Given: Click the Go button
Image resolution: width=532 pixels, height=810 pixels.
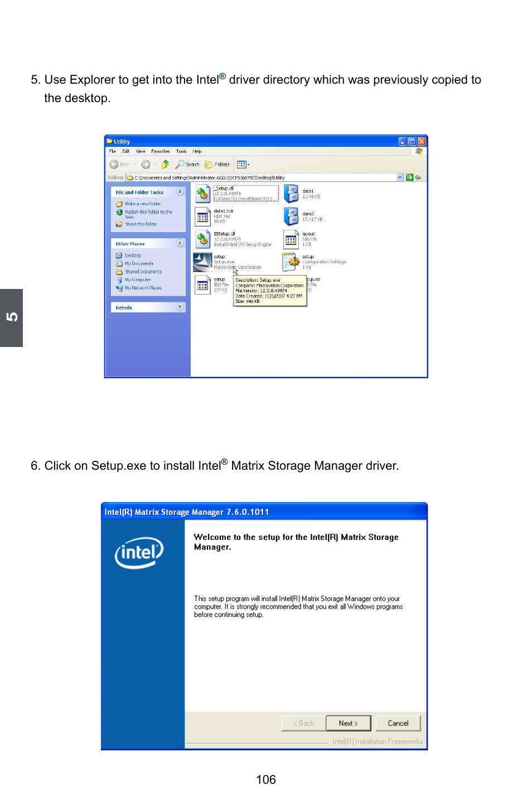Looking at the screenshot, I should (x=414, y=177).
